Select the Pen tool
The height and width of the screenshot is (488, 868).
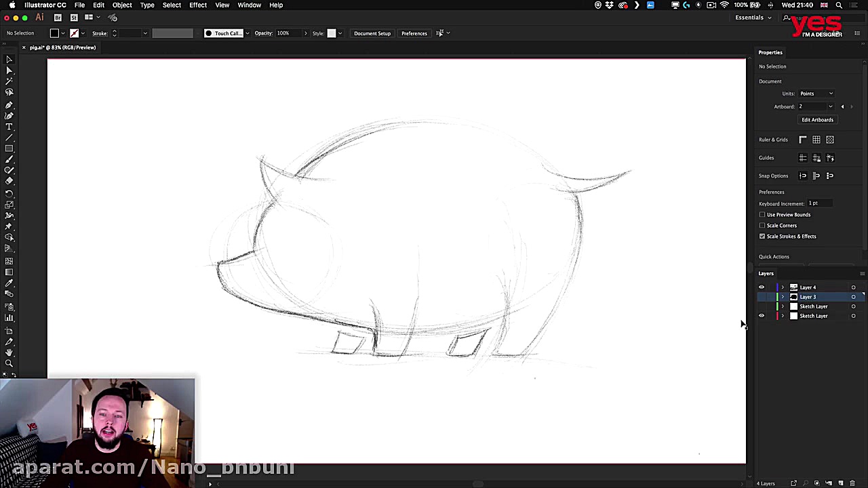[9, 105]
